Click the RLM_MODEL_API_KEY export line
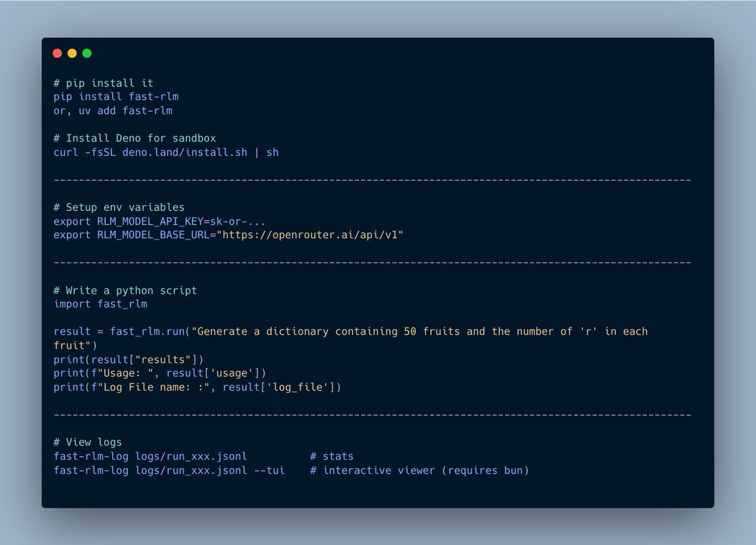 [x=159, y=222]
